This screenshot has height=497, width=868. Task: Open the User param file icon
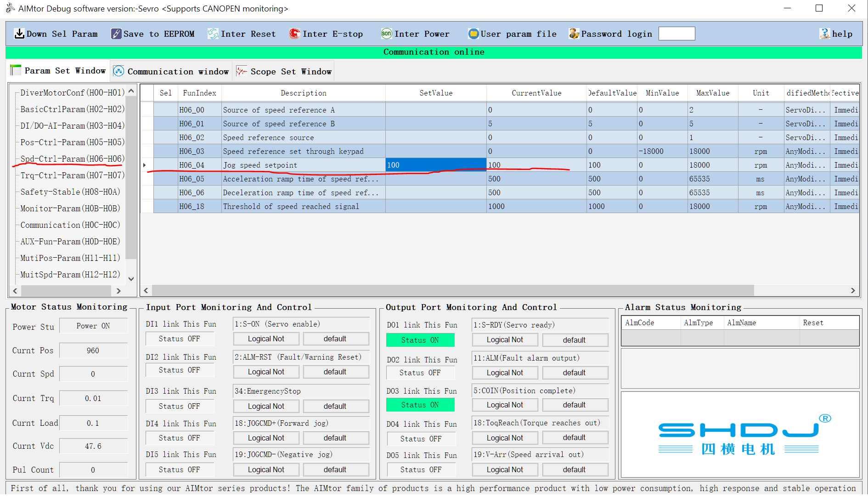click(473, 34)
